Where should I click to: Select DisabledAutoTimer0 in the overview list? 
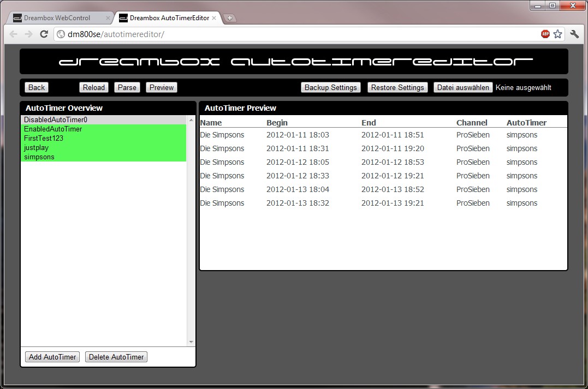pyautogui.click(x=104, y=119)
